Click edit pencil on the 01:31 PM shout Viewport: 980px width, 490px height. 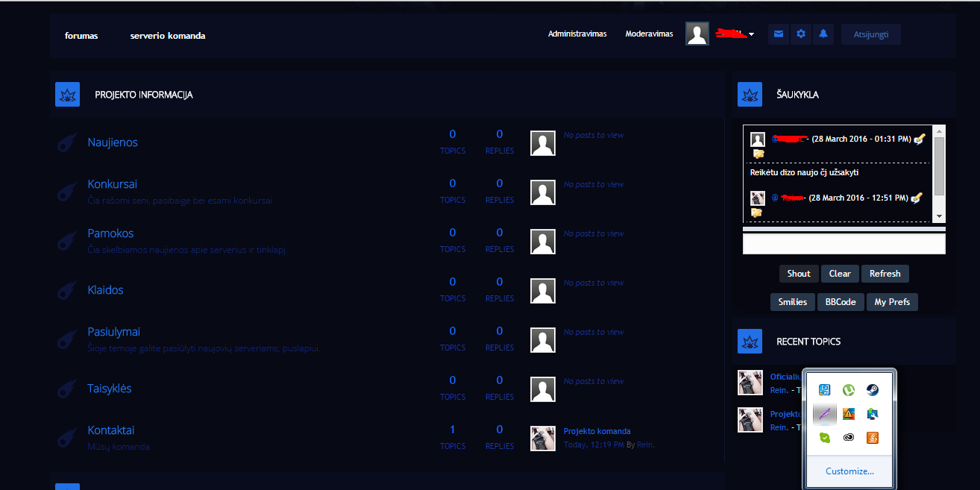(x=919, y=138)
